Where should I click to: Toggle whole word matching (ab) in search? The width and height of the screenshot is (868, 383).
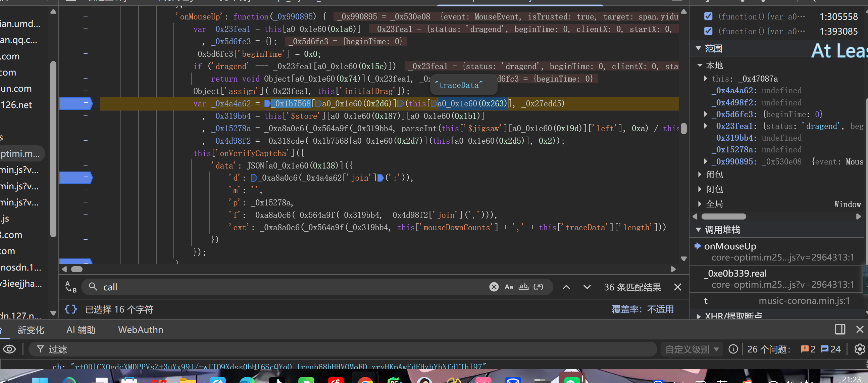pos(523,287)
